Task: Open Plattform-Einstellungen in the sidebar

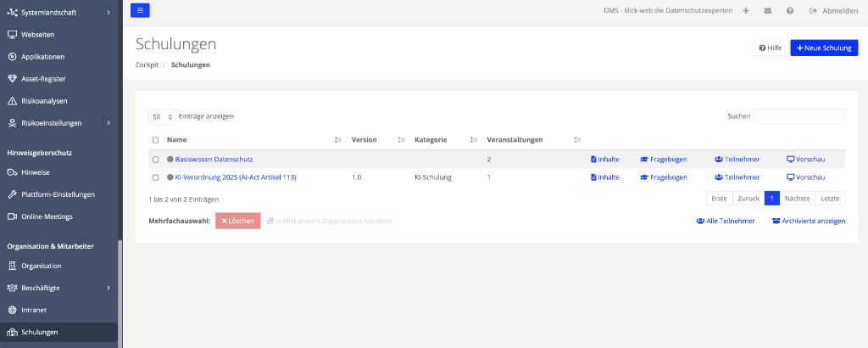Action: coord(58,194)
